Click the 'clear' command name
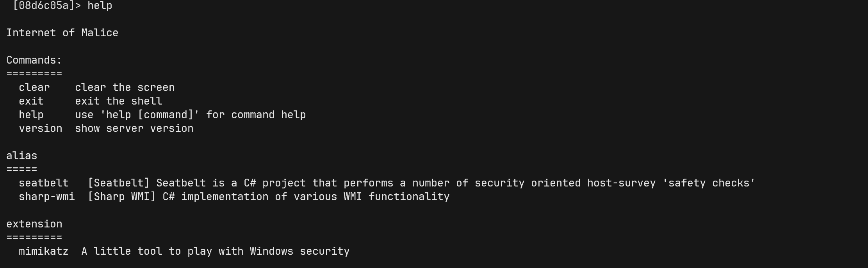Image resolution: width=868 pixels, height=268 pixels. click(34, 87)
